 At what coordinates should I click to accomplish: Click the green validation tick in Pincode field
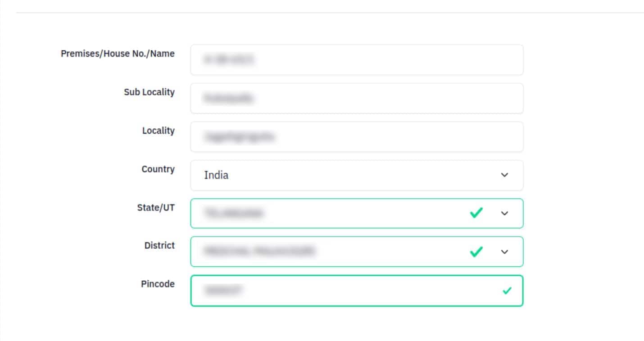507,291
